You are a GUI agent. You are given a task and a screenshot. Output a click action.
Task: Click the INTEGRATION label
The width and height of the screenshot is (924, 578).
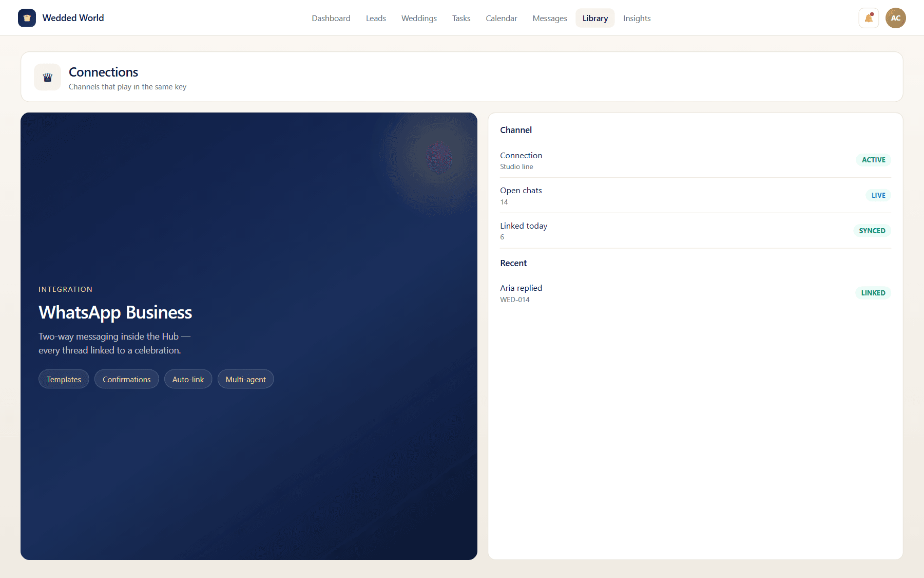(x=66, y=289)
